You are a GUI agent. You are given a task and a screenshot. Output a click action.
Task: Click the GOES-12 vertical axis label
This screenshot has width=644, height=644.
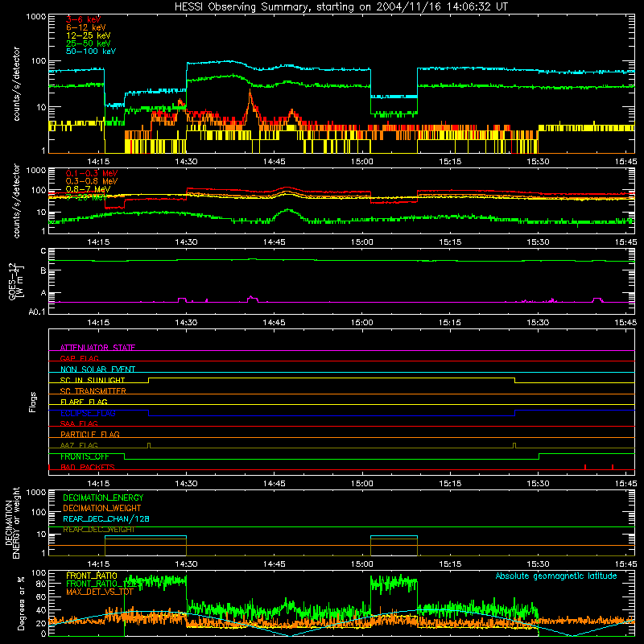pyautogui.click(x=15, y=281)
